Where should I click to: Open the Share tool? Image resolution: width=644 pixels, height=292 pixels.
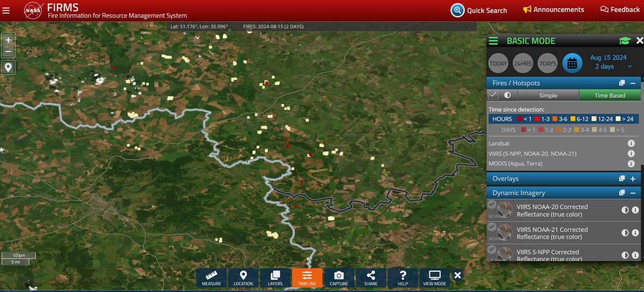click(x=370, y=278)
